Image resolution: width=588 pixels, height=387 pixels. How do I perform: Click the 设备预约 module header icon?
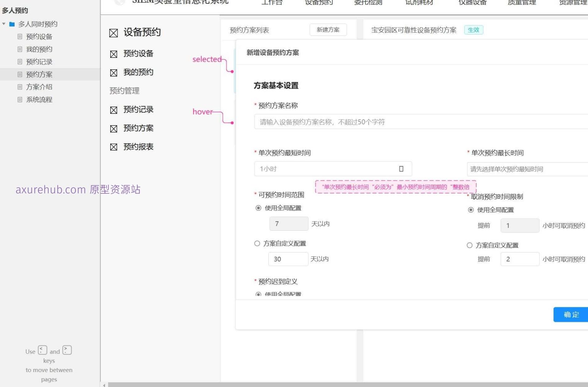tap(114, 33)
